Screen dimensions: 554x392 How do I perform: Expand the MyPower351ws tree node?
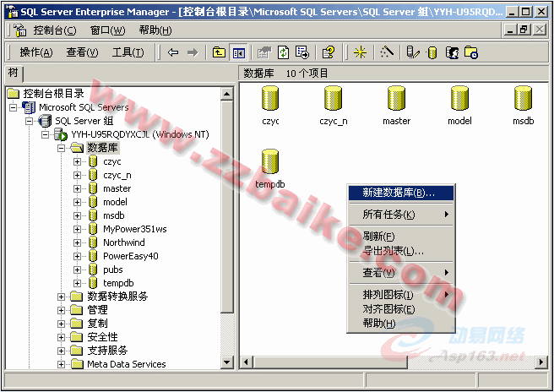coord(77,229)
